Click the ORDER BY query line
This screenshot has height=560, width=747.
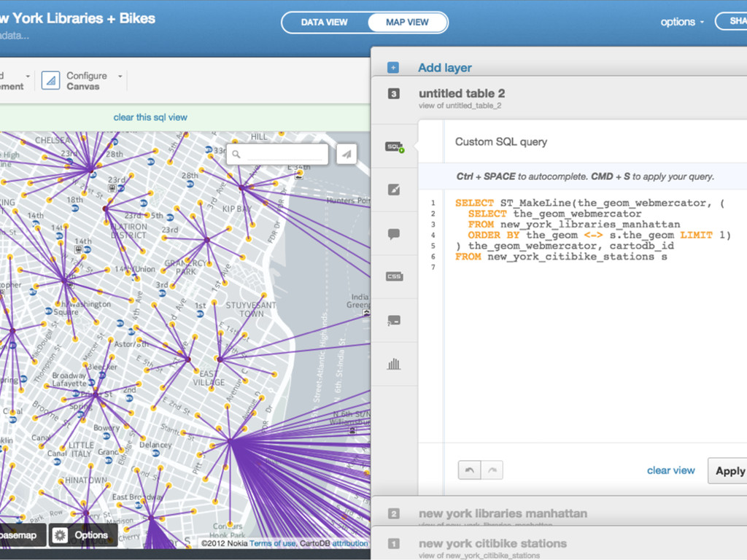coord(600,236)
